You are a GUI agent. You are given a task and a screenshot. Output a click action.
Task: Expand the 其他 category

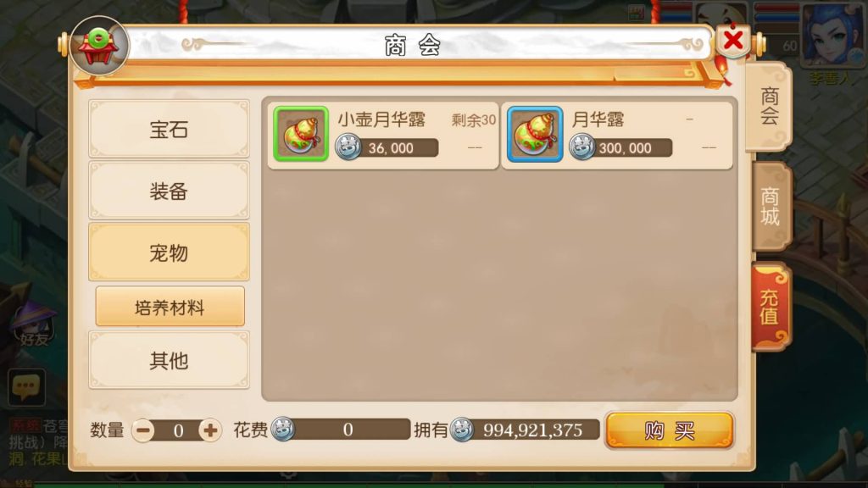click(x=169, y=360)
